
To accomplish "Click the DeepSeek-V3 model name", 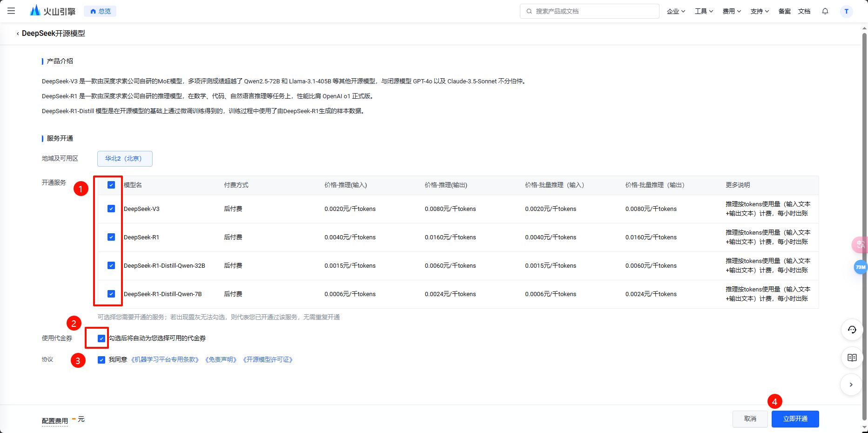I will click(141, 209).
